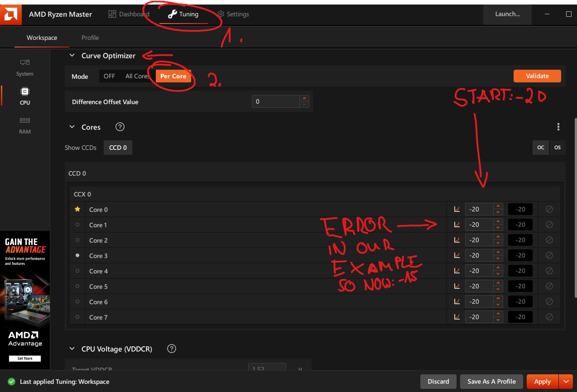Click the reset circle icon for Core 4
Image resolution: width=577 pixels, height=392 pixels.
[549, 271]
